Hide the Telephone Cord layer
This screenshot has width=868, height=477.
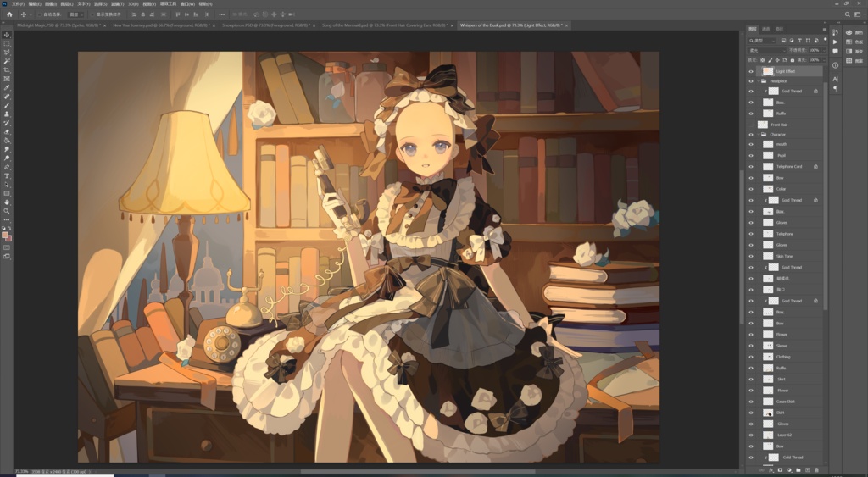pyautogui.click(x=751, y=167)
